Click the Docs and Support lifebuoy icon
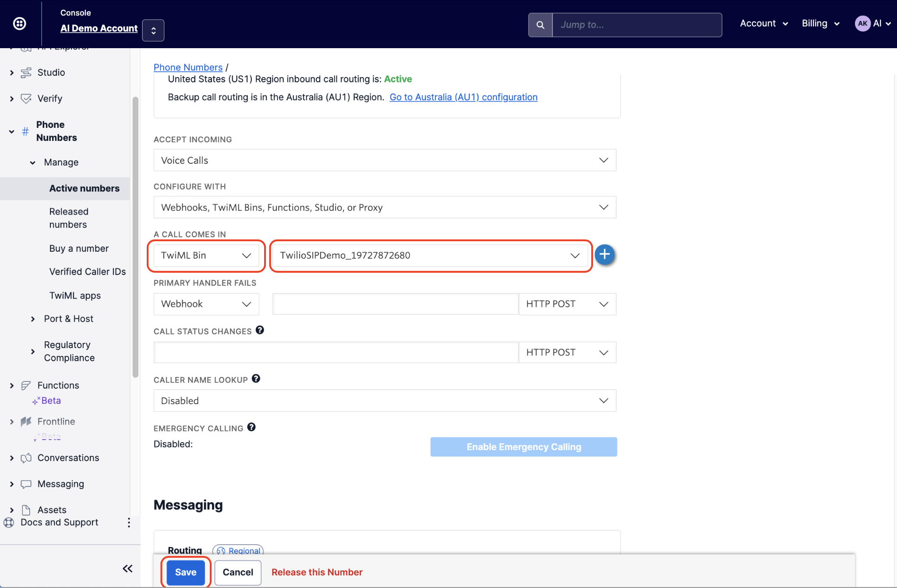 (9, 522)
